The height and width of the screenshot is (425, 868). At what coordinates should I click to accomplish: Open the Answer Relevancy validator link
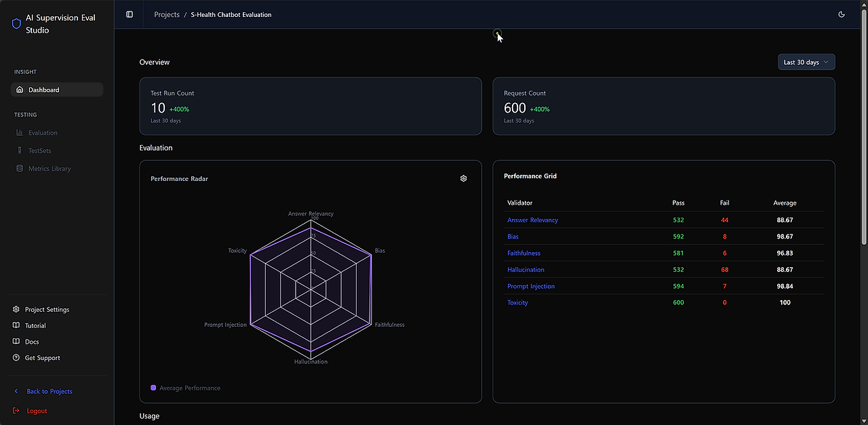tap(533, 220)
